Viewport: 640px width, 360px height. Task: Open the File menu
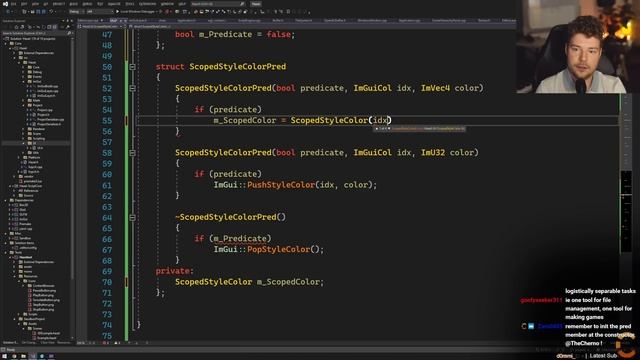pos(13,4)
